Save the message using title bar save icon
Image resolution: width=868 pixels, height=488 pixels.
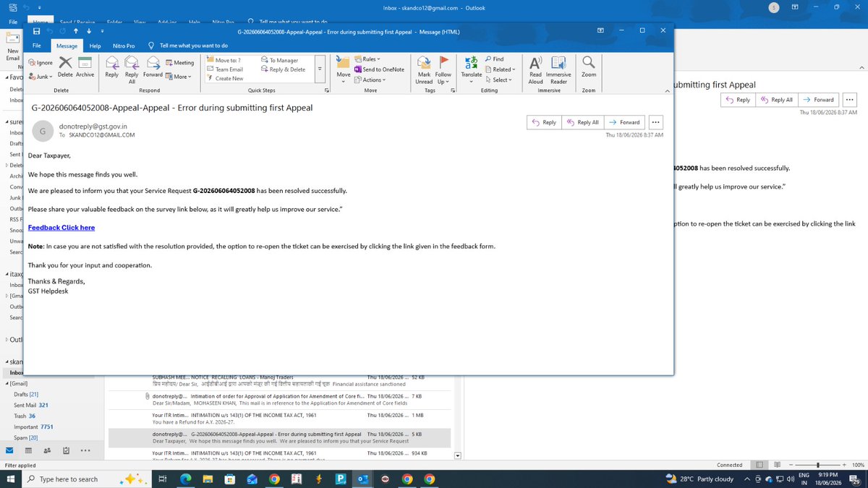click(x=36, y=31)
